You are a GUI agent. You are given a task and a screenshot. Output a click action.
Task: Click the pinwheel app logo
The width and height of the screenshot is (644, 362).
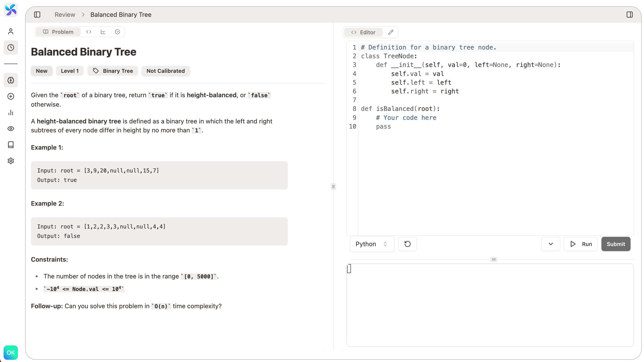pos(11,10)
